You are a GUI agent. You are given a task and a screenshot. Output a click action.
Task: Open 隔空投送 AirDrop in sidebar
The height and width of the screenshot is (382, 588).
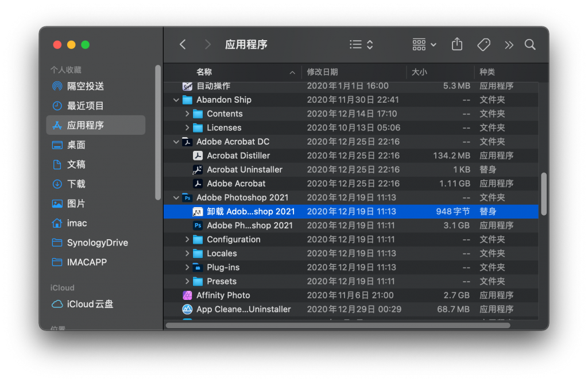pos(96,86)
